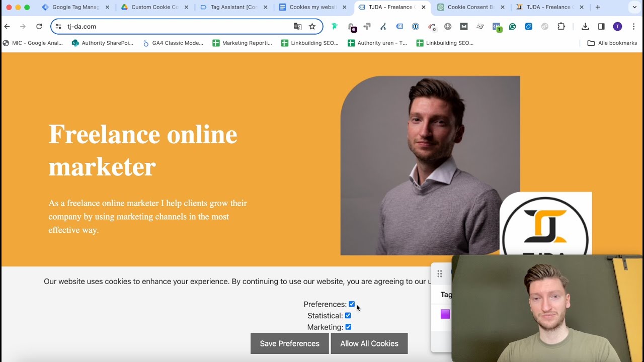Close the Tag Assistant tab

pos(265,7)
